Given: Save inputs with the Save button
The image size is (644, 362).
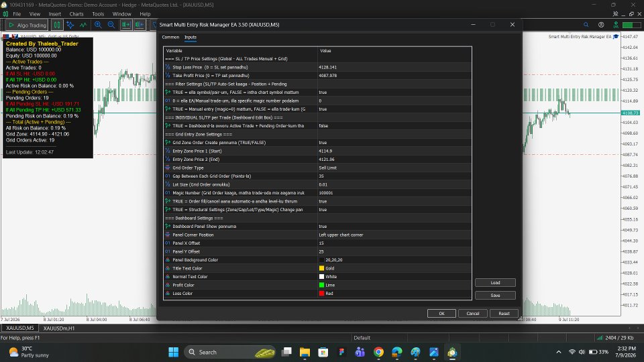Looking at the screenshot, I should tap(495, 295).
